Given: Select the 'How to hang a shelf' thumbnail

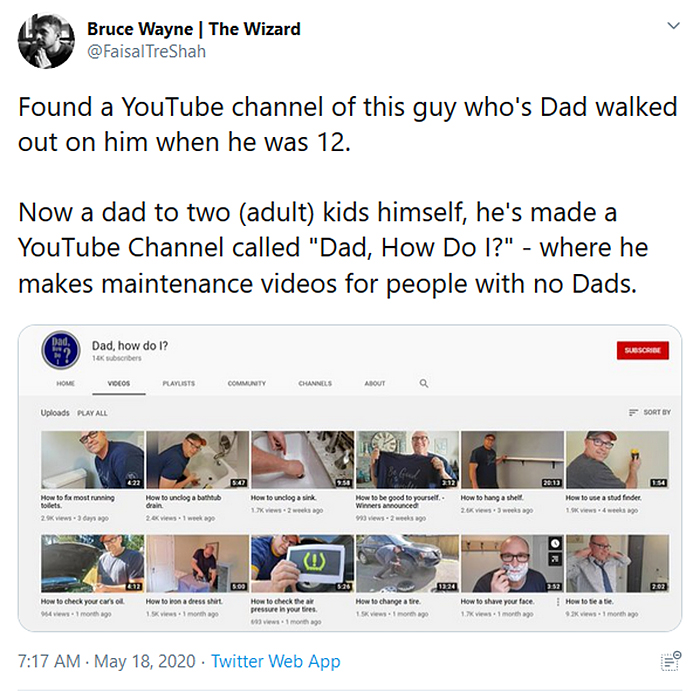Looking at the screenshot, I should click(512, 460).
